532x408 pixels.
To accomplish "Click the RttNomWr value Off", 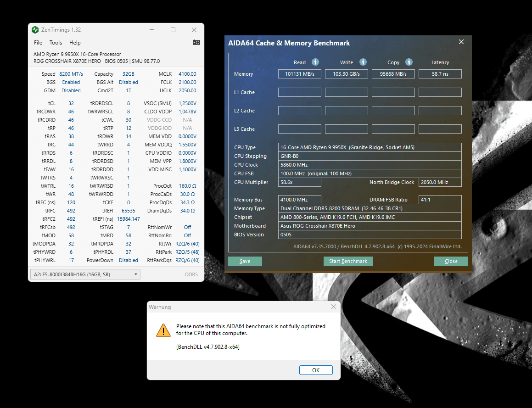I will click(187, 227).
